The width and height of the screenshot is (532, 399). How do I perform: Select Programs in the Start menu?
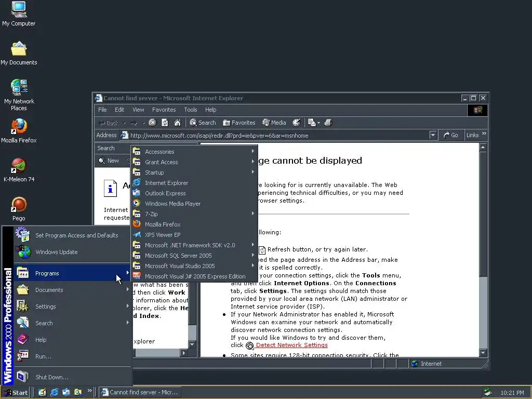(x=72, y=273)
